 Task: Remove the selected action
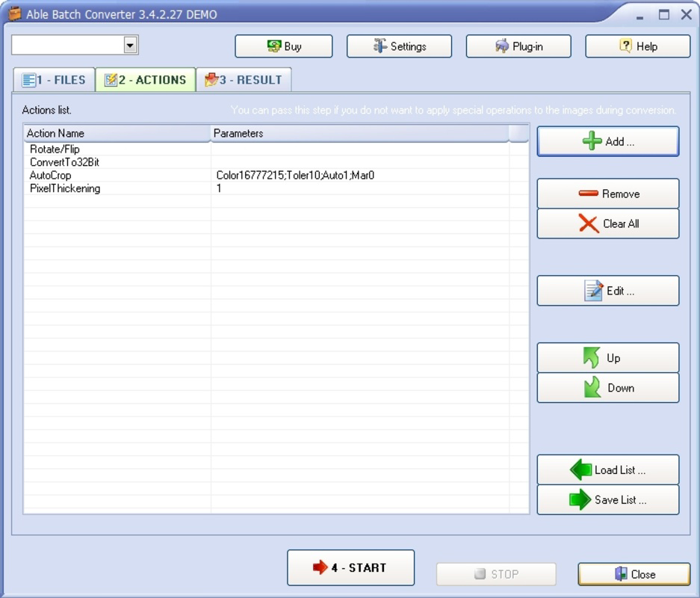coord(607,194)
